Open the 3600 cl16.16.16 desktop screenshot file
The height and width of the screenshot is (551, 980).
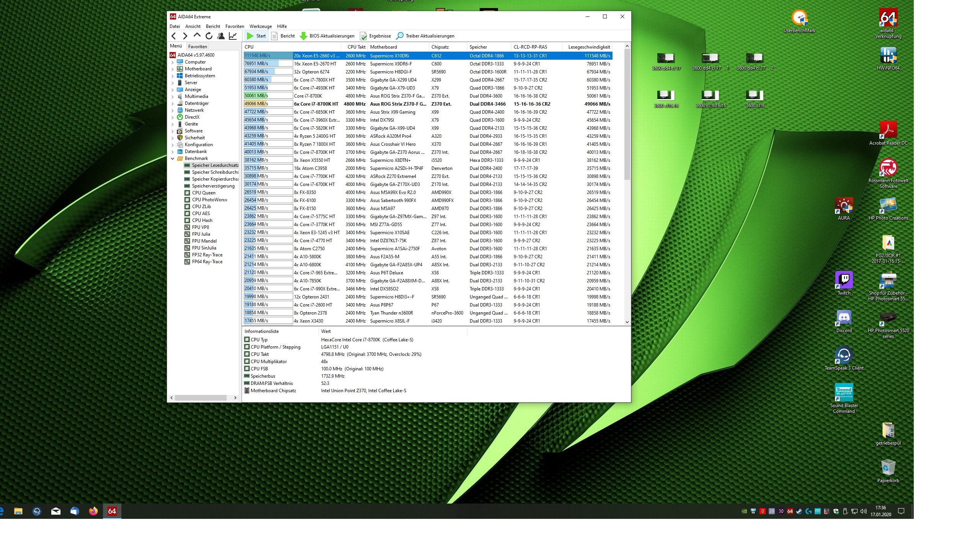tap(710, 99)
